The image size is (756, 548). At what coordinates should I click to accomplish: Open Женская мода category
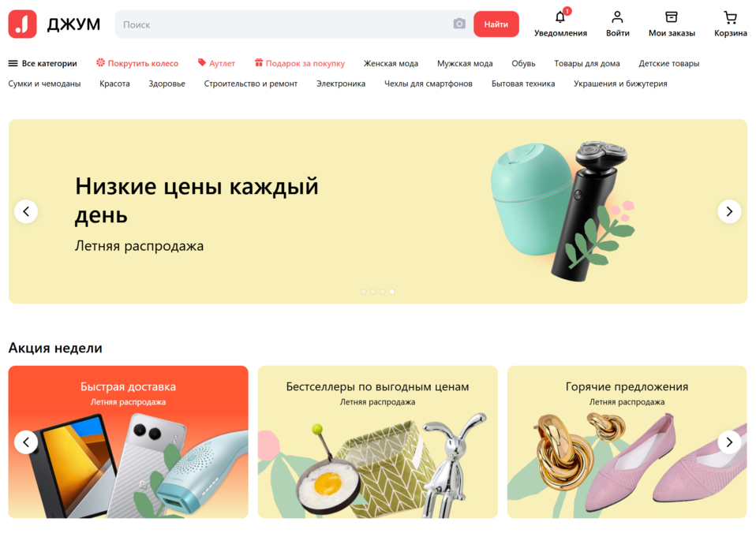point(391,63)
